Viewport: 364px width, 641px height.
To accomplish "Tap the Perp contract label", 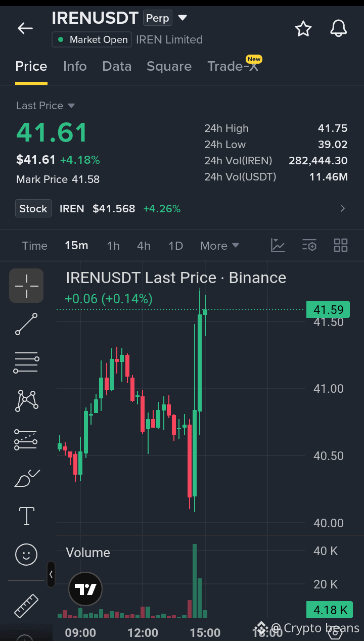I will coord(158,18).
